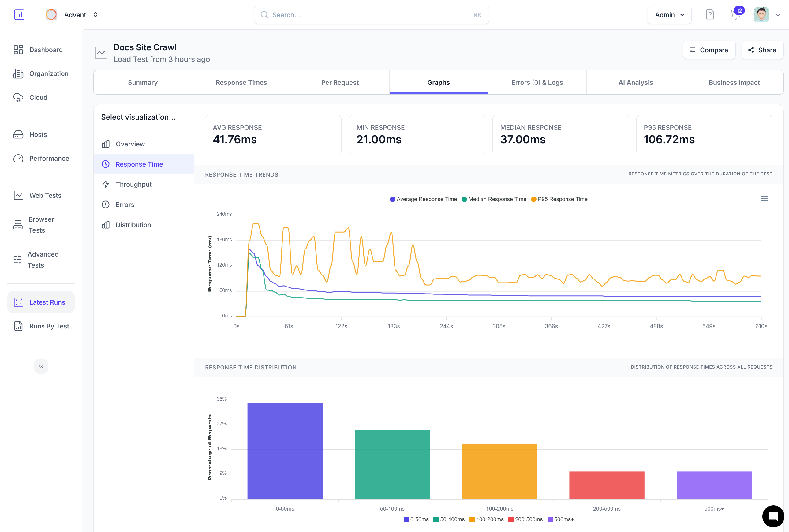Select the Throughput visualization
The height and width of the screenshot is (532, 789).
(133, 184)
